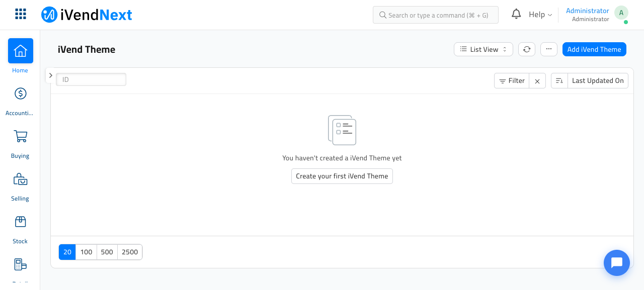This screenshot has width=644, height=290.
Task: Set page size to 100
Action: 87,252
